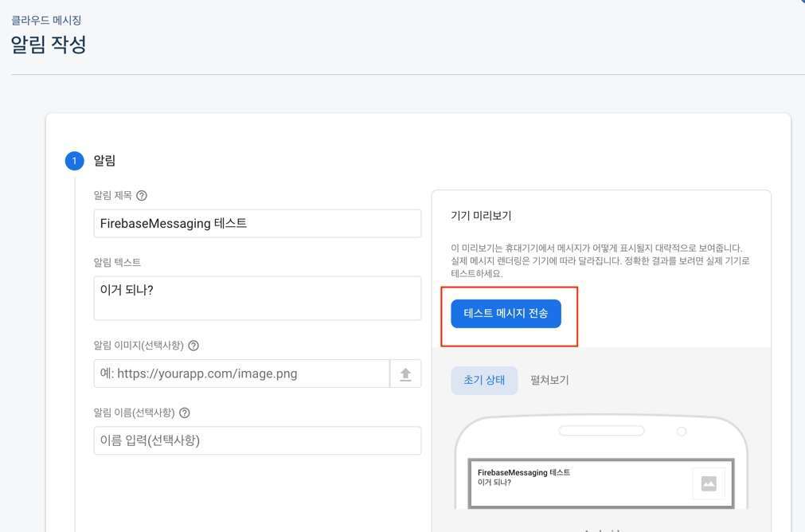Click the blue step 1 number badge

click(x=74, y=162)
